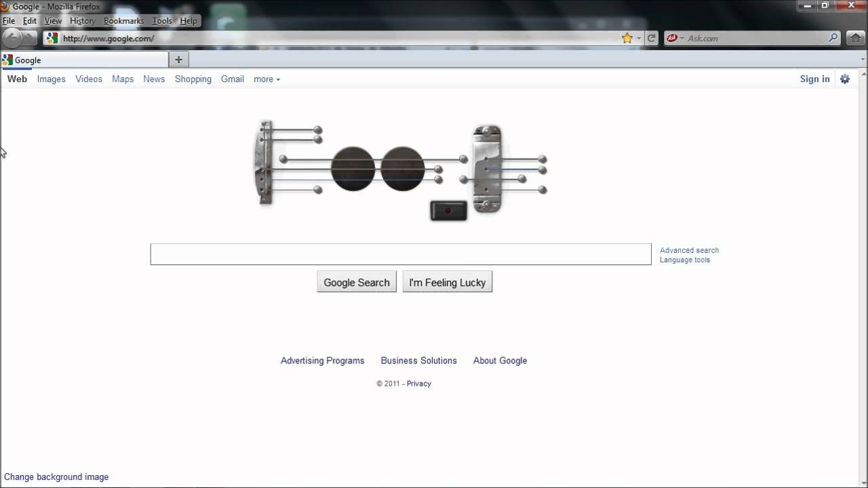Open a new tab with plus button

[178, 60]
